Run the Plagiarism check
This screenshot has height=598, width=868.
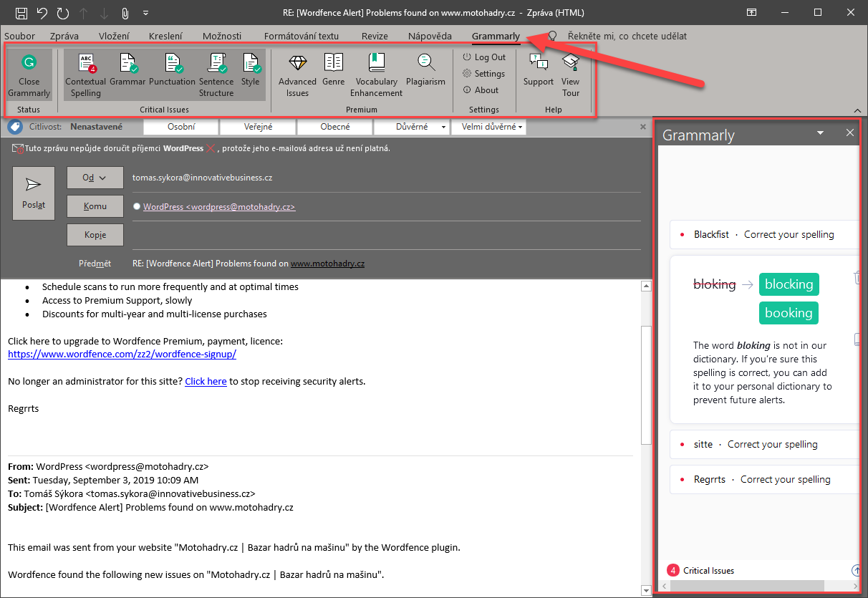425,72
